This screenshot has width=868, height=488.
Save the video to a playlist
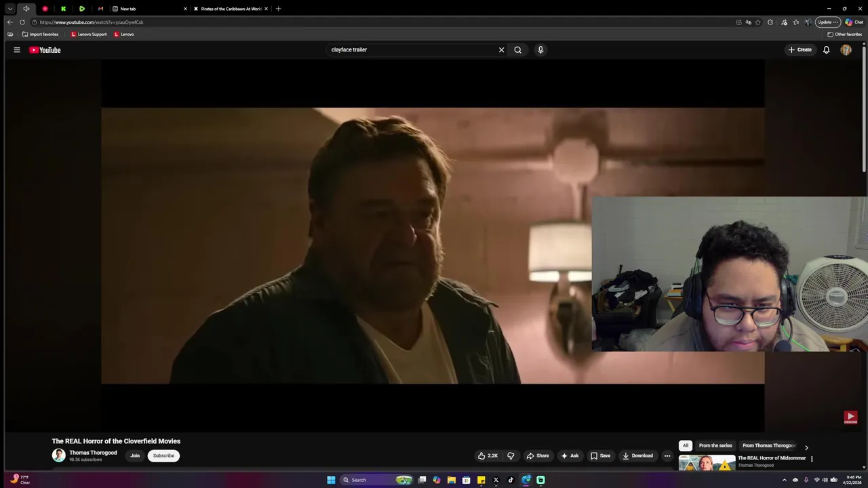click(600, 455)
